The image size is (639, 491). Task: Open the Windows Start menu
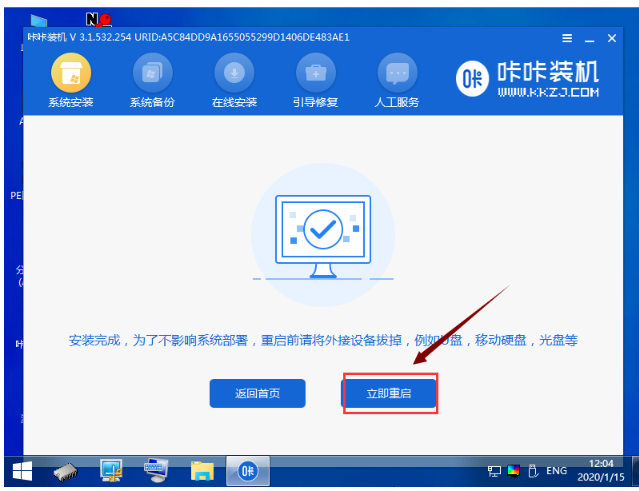pos(21,471)
